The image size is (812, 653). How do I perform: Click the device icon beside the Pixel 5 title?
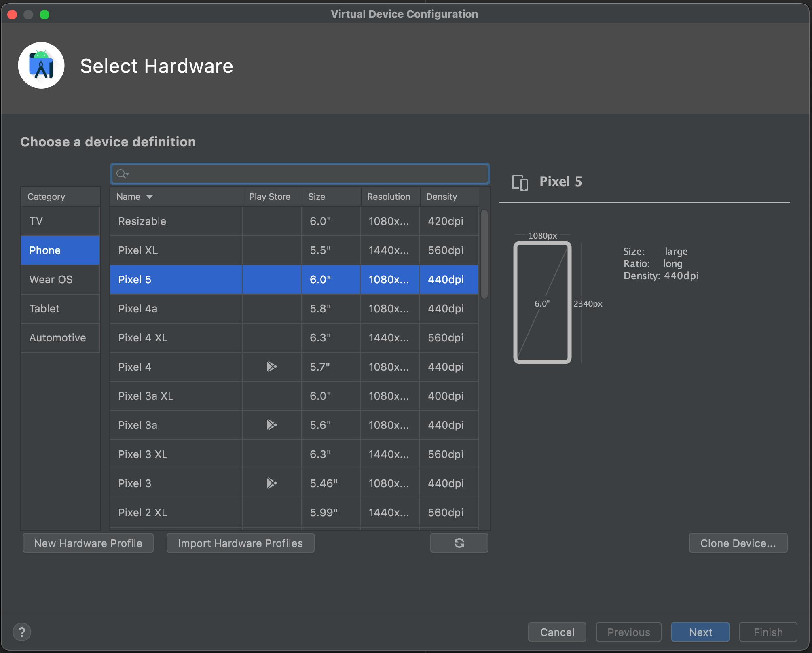520,182
